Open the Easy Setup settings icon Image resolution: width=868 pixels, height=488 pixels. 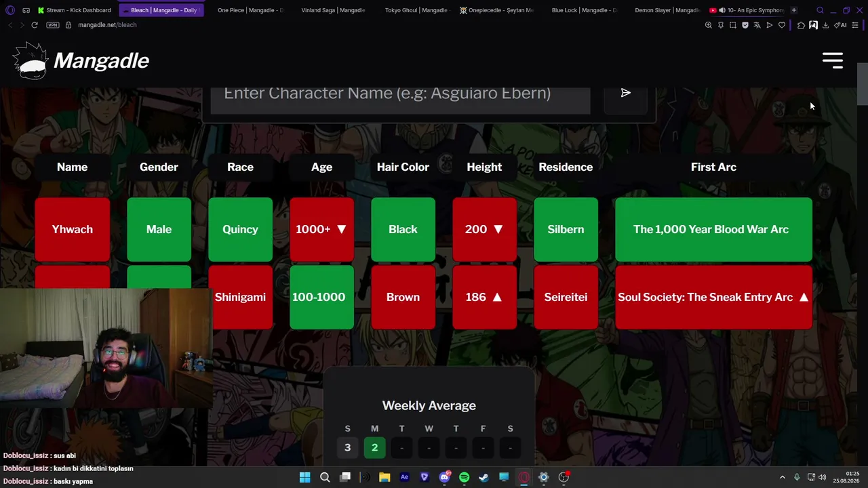(855, 25)
